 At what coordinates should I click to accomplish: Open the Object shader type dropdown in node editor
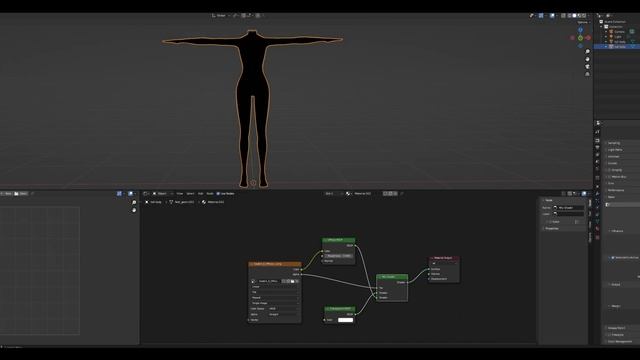pyautogui.click(x=162, y=193)
